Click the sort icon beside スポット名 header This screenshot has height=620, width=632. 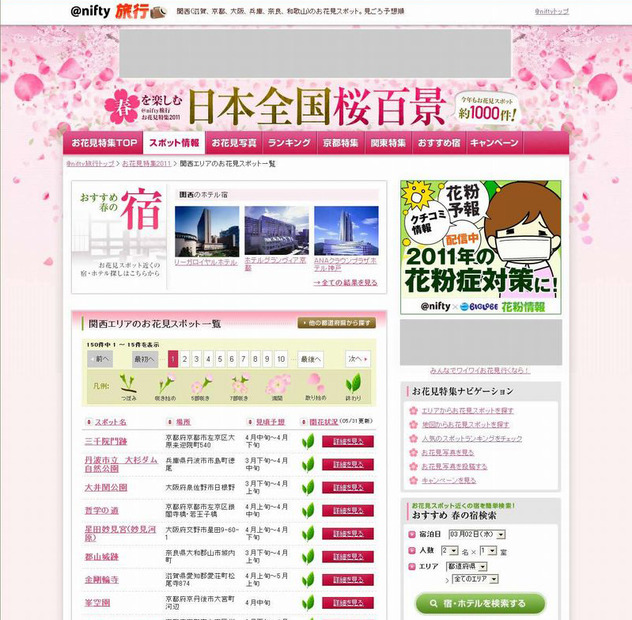pos(89,422)
